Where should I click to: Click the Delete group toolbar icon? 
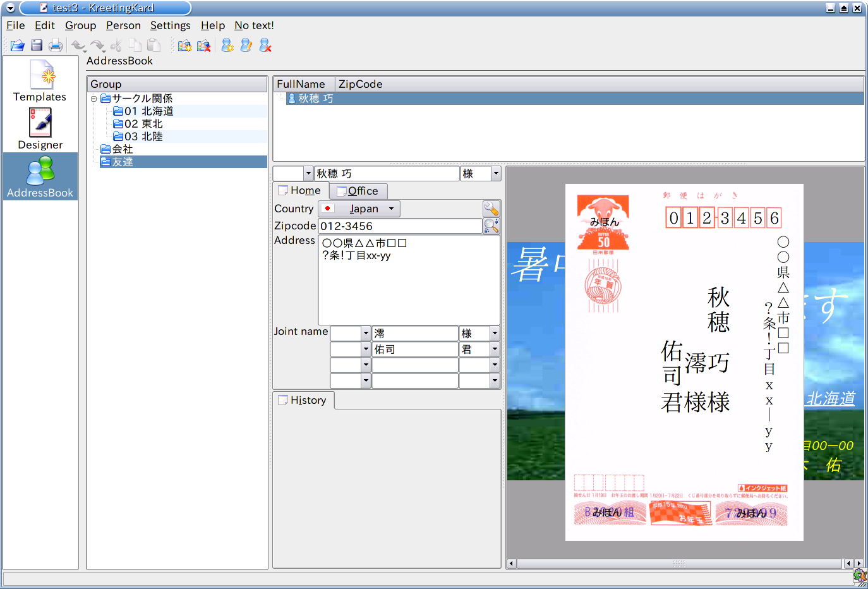point(203,46)
